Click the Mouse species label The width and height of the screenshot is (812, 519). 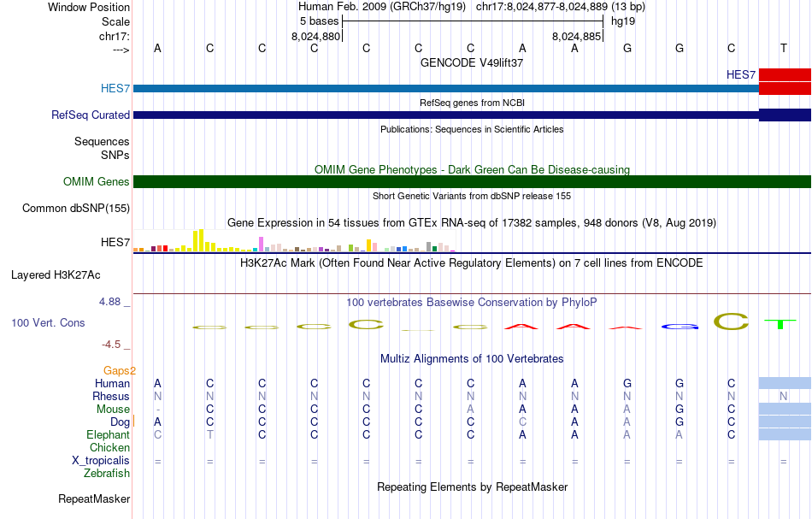click(113, 410)
